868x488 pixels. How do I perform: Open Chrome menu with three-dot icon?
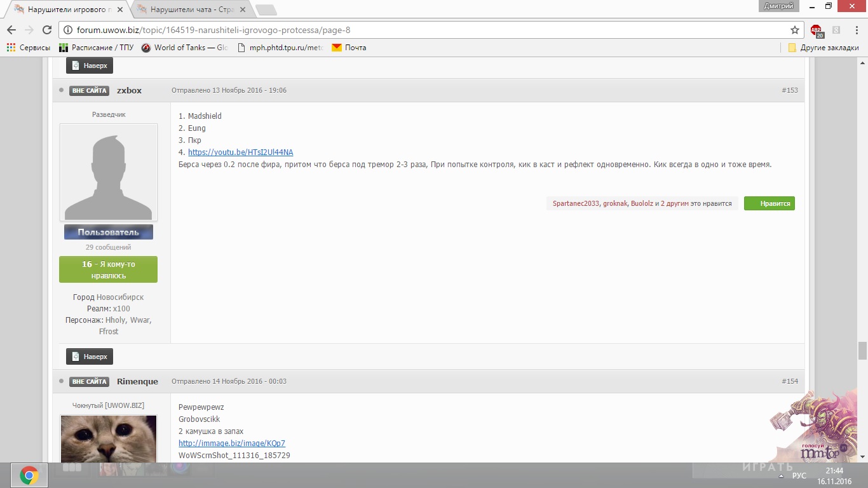coord(857,30)
